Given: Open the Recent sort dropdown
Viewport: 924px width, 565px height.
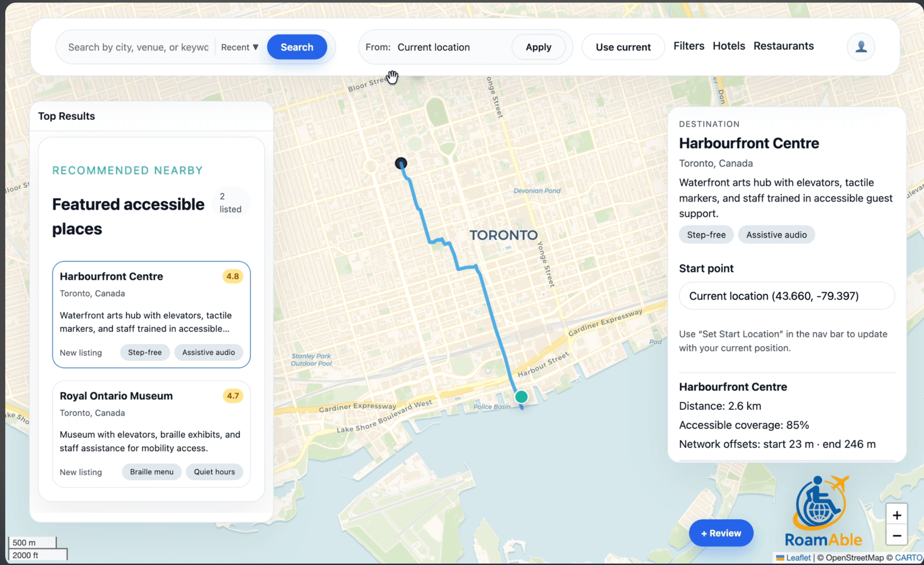Looking at the screenshot, I should coord(240,47).
